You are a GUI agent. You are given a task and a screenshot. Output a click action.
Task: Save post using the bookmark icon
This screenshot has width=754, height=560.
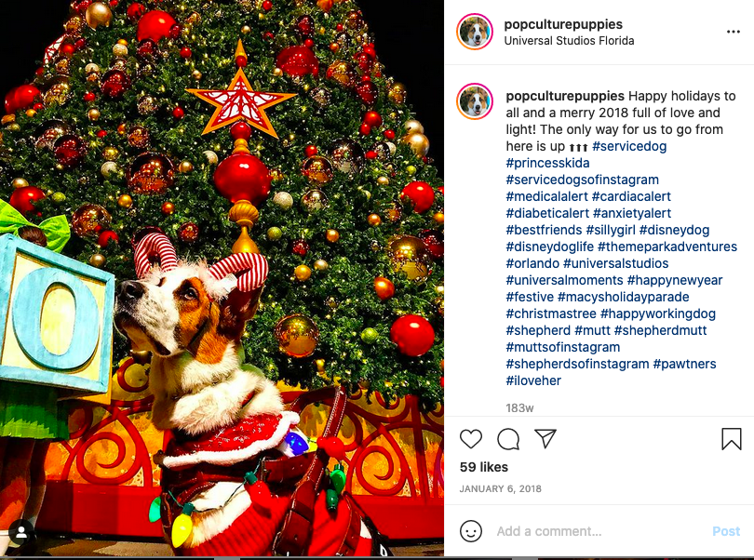click(732, 439)
